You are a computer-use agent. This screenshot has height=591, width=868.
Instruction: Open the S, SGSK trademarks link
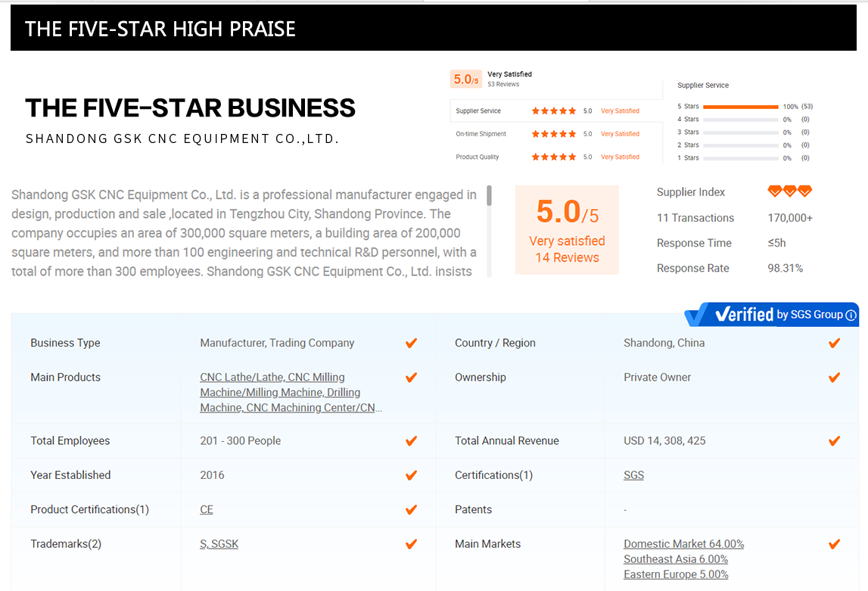pyautogui.click(x=219, y=544)
